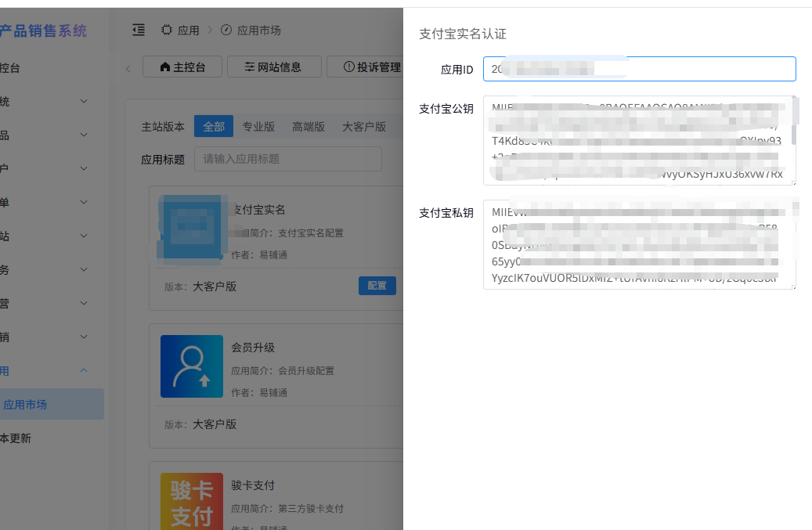Select the 大客户版 version filter
This screenshot has width=812, height=530.
click(364, 127)
